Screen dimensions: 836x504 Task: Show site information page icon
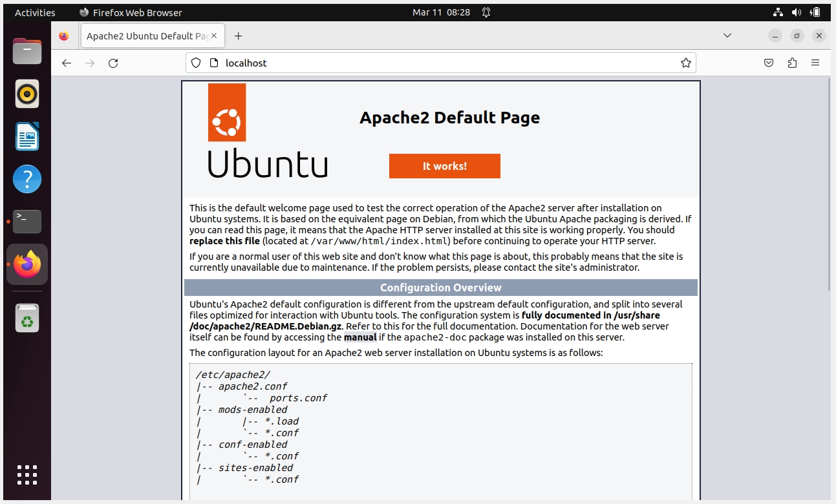tap(214, 63)
